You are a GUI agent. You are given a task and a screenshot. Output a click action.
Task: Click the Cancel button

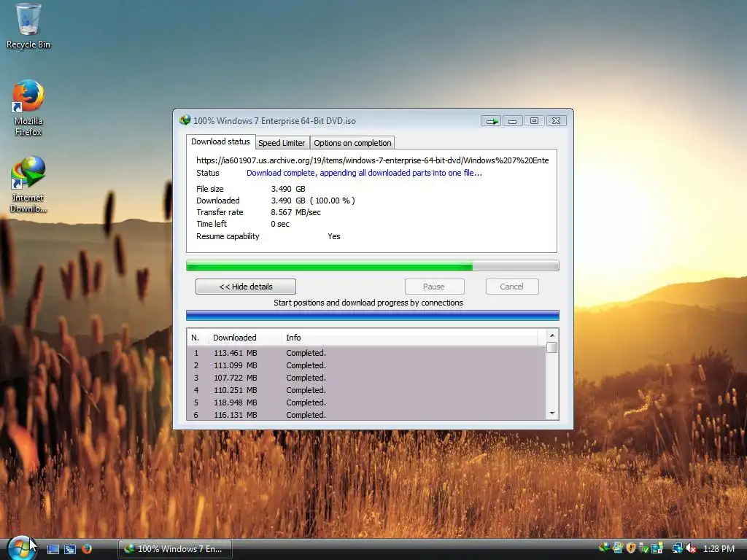511,287
